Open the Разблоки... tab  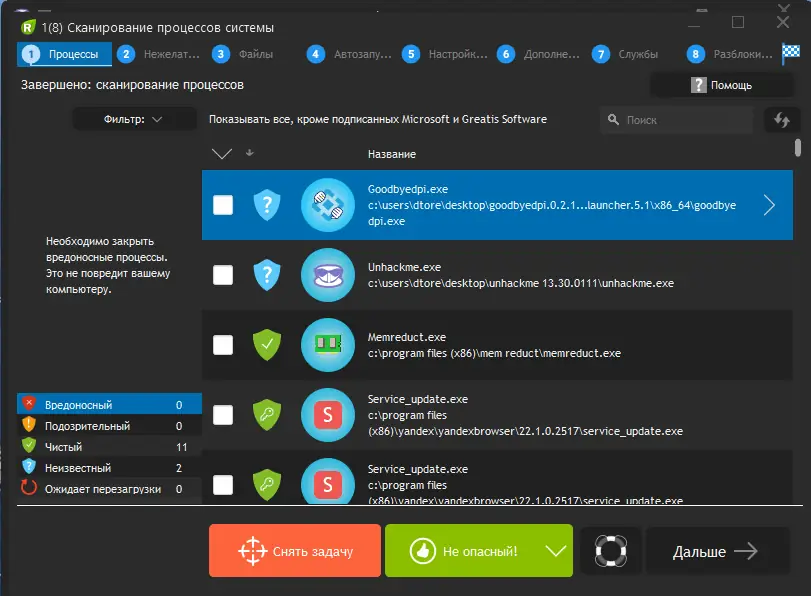click(x=729, y=54)
